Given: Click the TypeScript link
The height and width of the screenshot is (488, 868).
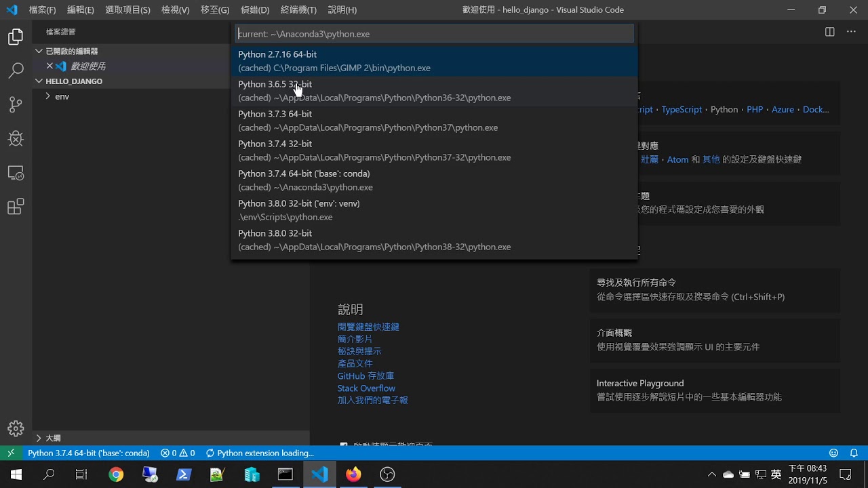Looking at the screenshot, I should click(682, 109).
